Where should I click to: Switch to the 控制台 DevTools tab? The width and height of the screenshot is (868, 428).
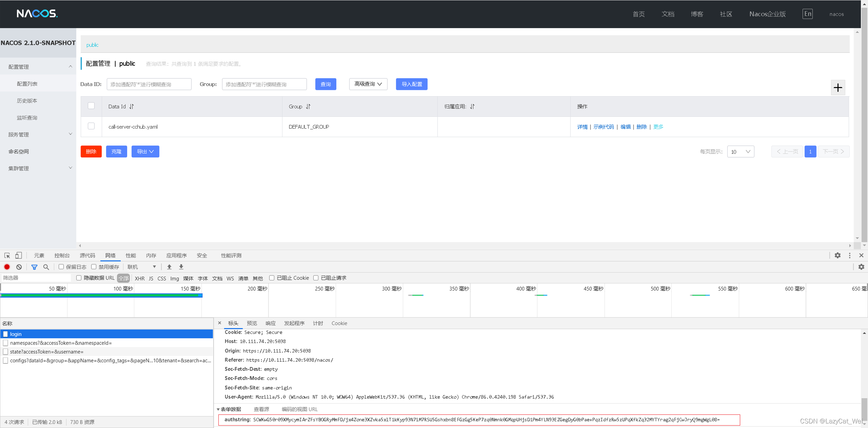pyautogui.click(x=62, y=255)
